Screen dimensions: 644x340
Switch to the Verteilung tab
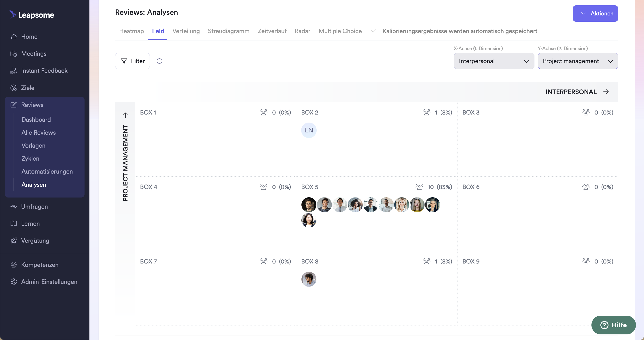click(x=186, y=31)
